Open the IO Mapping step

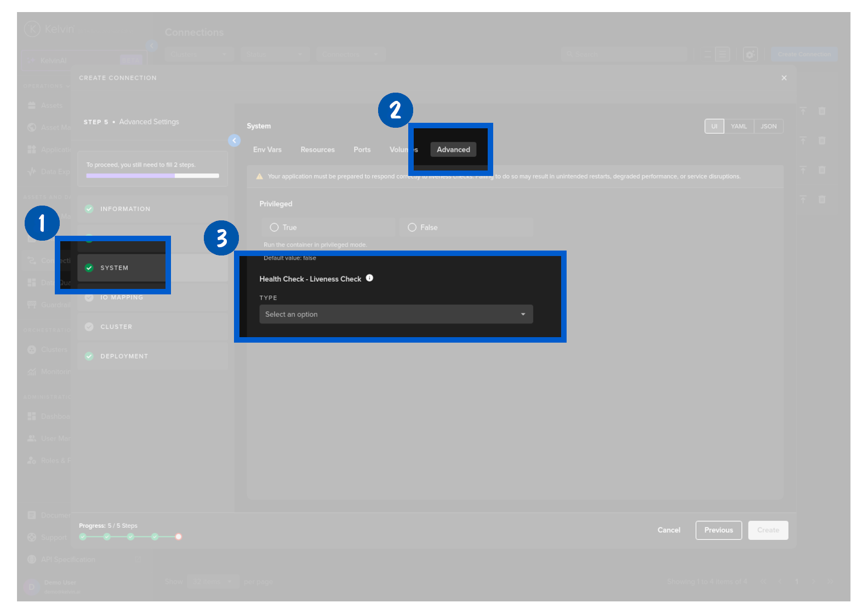[121, 297]
